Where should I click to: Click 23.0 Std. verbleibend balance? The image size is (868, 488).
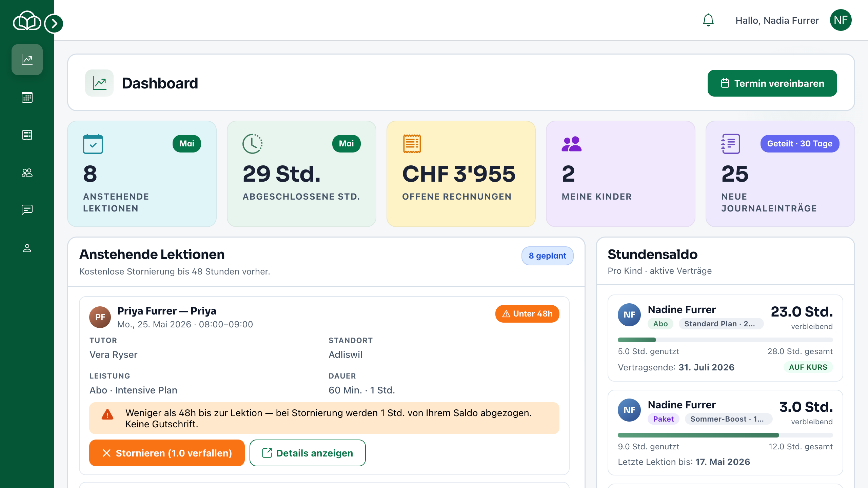802,318
